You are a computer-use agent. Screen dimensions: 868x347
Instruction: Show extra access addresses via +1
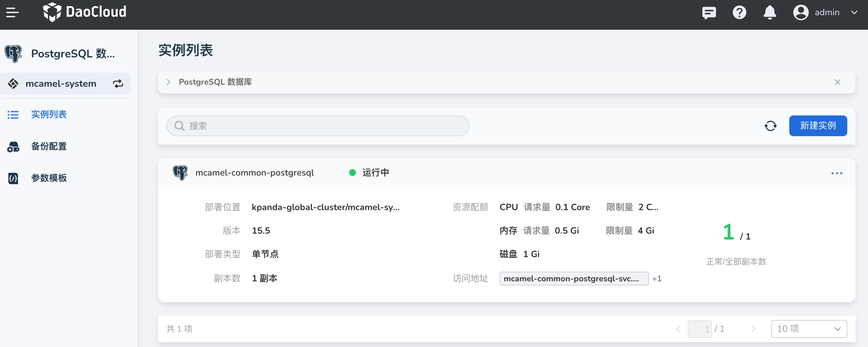(x=657, y=279)
